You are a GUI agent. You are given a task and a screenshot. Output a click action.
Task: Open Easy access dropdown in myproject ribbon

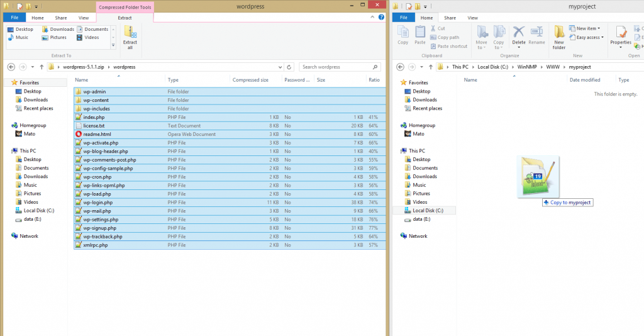[587, 37]
